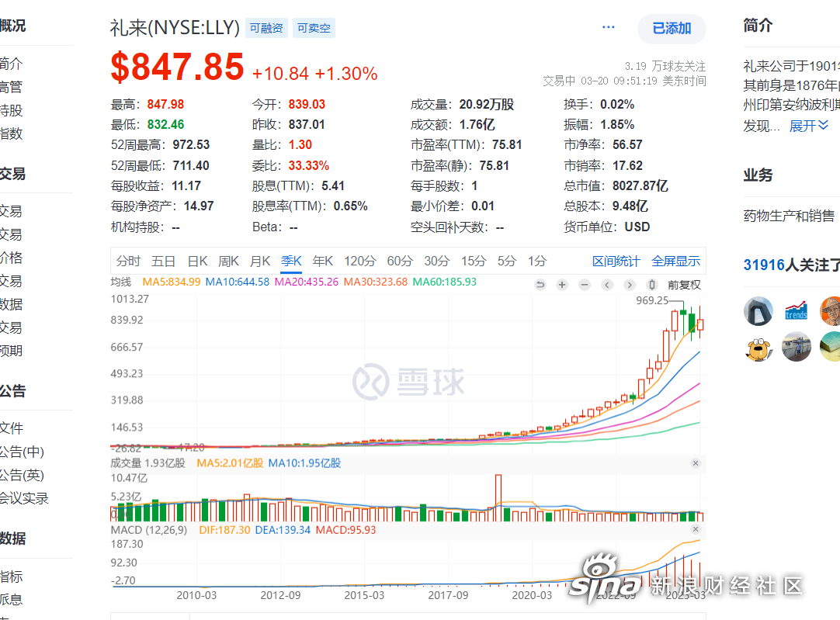Click the 最低 832.46 value

pyautogui.click(x=165, y=125)
